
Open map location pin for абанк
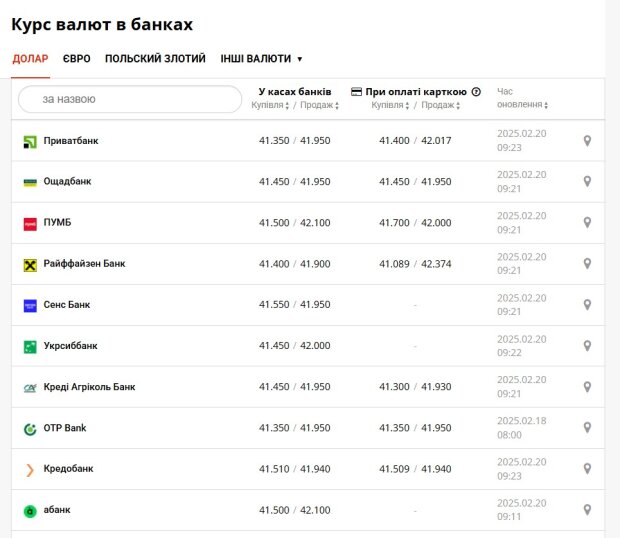[587, 510]
